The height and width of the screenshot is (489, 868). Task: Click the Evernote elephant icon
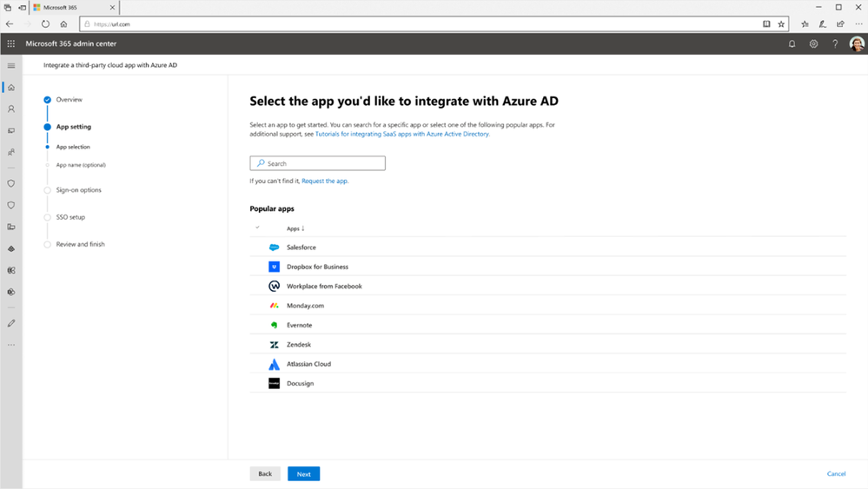point(274,325)
